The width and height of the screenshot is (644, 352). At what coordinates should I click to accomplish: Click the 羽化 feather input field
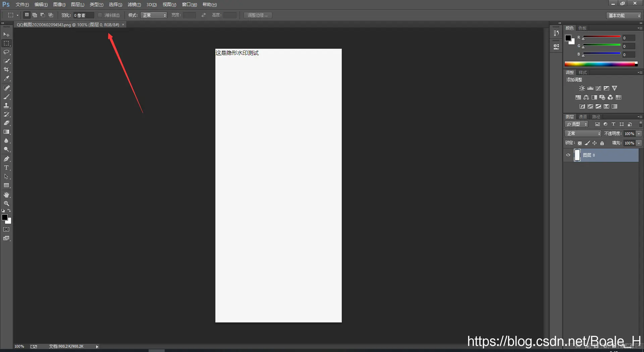(x=83, y=15)
